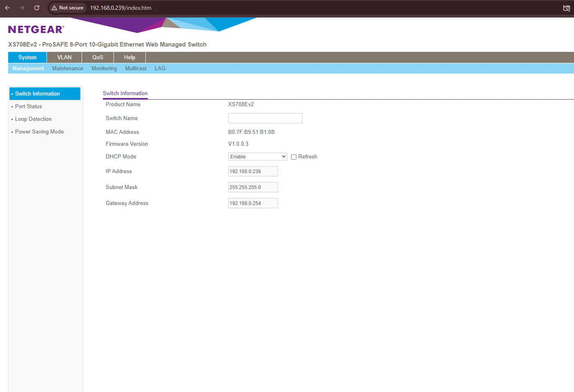Click the Not secure warning icon
The height and width of the screenshot is (392, 574).
pyautogui.click(x=54, y=8)
